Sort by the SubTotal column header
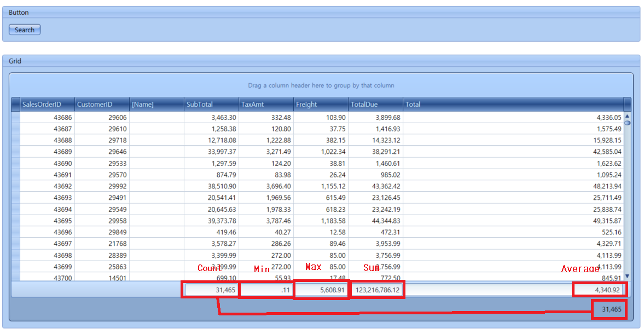 point(211,104)
